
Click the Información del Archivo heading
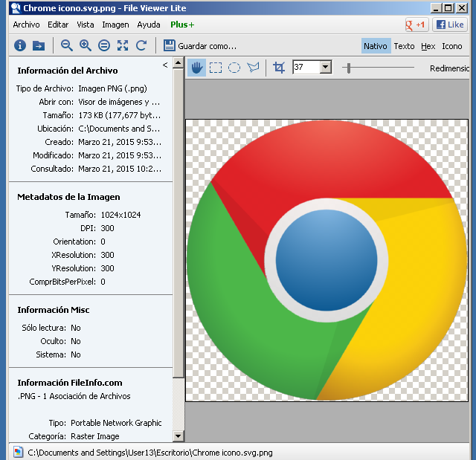click(x=68, y=71)
